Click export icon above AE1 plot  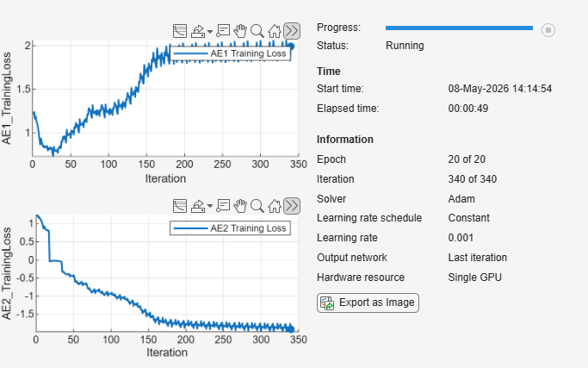pos(198,31)
